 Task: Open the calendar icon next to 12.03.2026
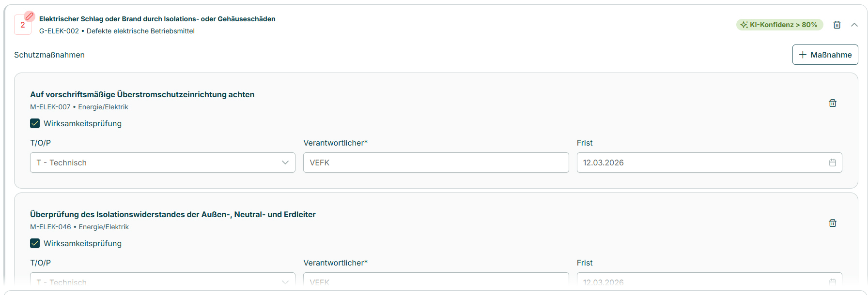tap(833, 162)
